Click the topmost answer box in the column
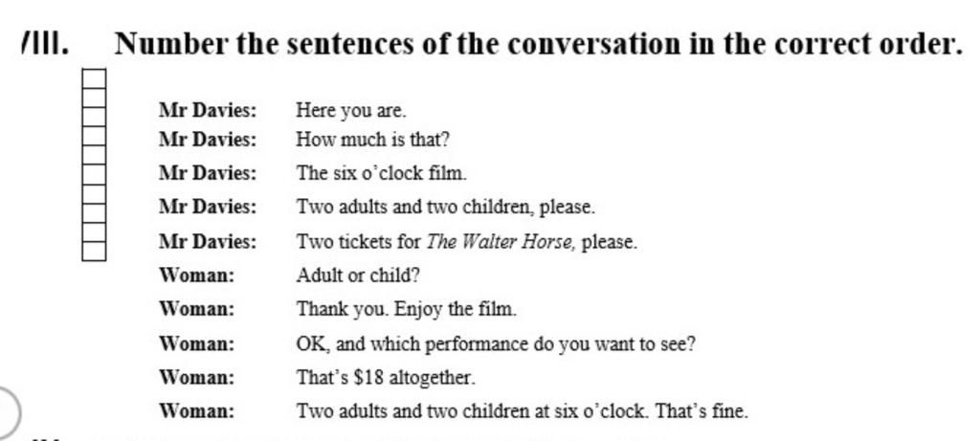 coord(94,78)
